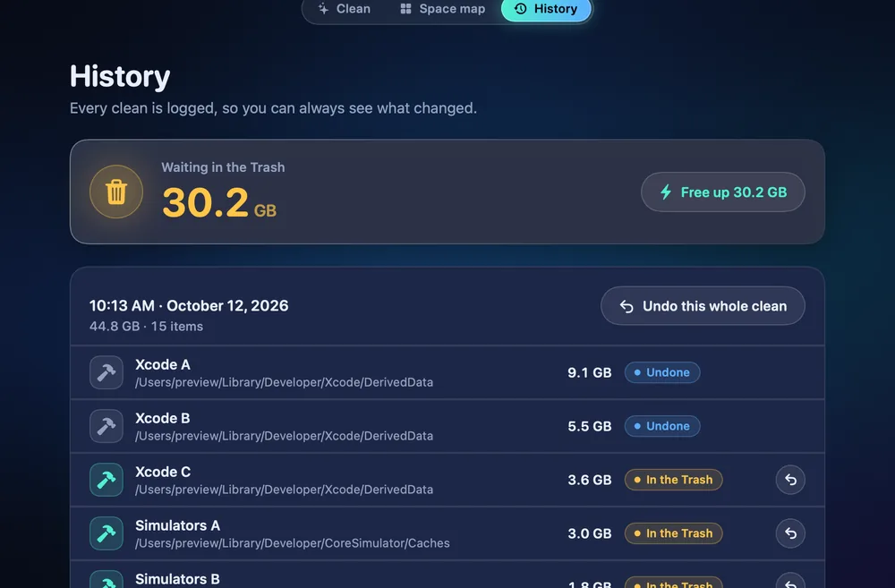Restore Xcode C with its undo arrow
895x588 pixels.
point(790,480)
